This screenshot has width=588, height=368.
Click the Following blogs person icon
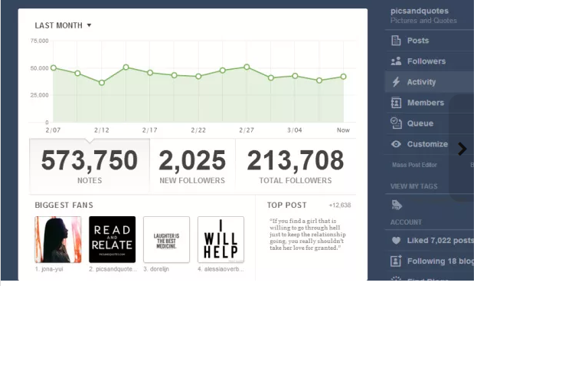point(396,261)
